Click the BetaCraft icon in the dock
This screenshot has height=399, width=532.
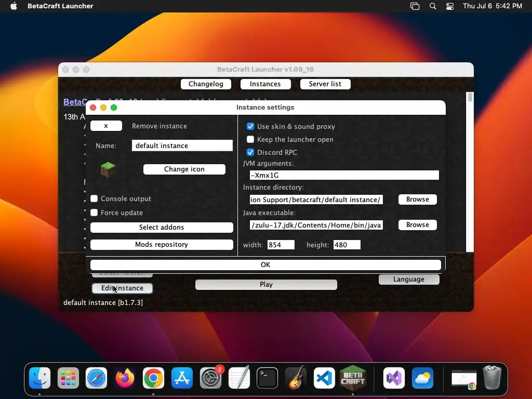[x=353, y=378]
